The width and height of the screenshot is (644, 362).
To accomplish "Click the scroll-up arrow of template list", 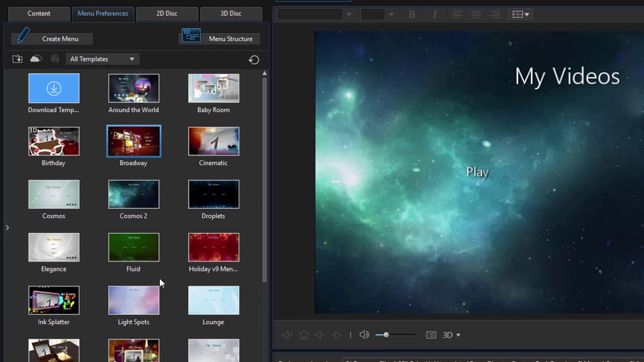I will tap(265, 73).
